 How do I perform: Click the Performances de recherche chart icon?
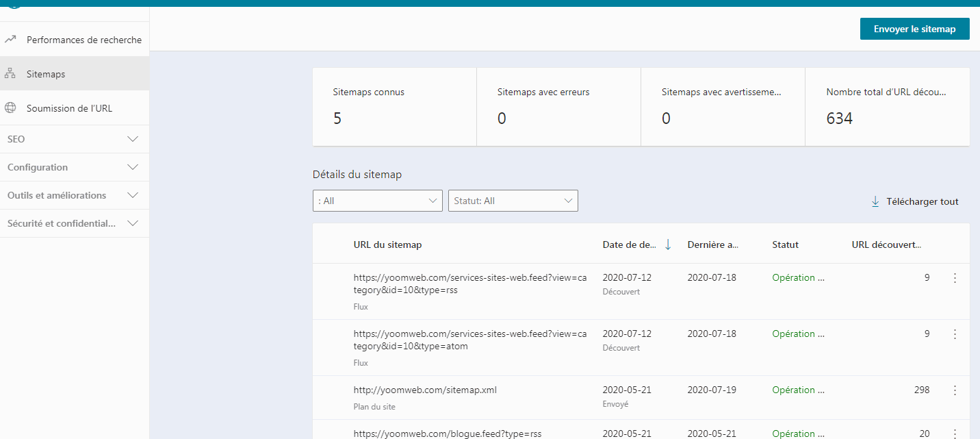click(10, 40)
